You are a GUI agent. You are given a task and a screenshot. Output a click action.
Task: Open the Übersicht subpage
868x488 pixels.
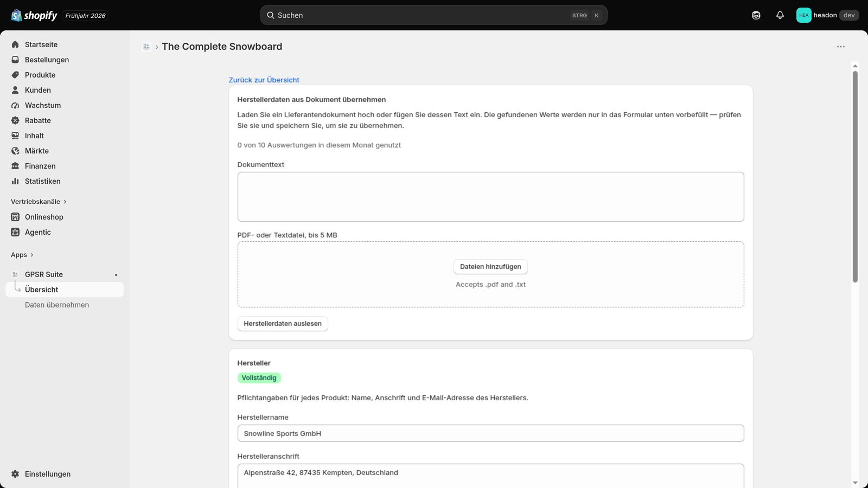(65, 290)
